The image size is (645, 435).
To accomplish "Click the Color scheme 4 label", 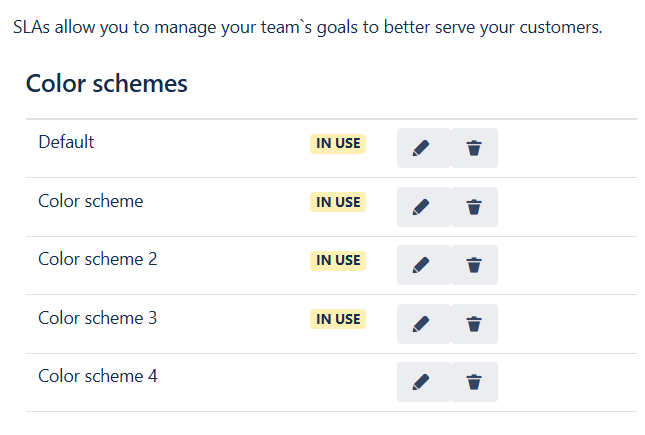I will [98, 376].
